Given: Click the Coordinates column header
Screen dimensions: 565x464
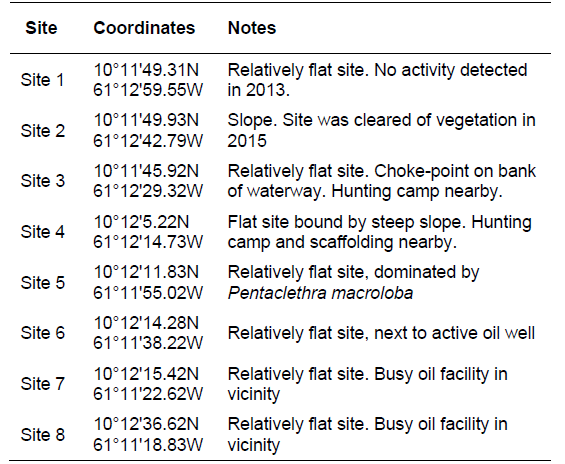Looking at the screenshot, I should coord(144,28).
